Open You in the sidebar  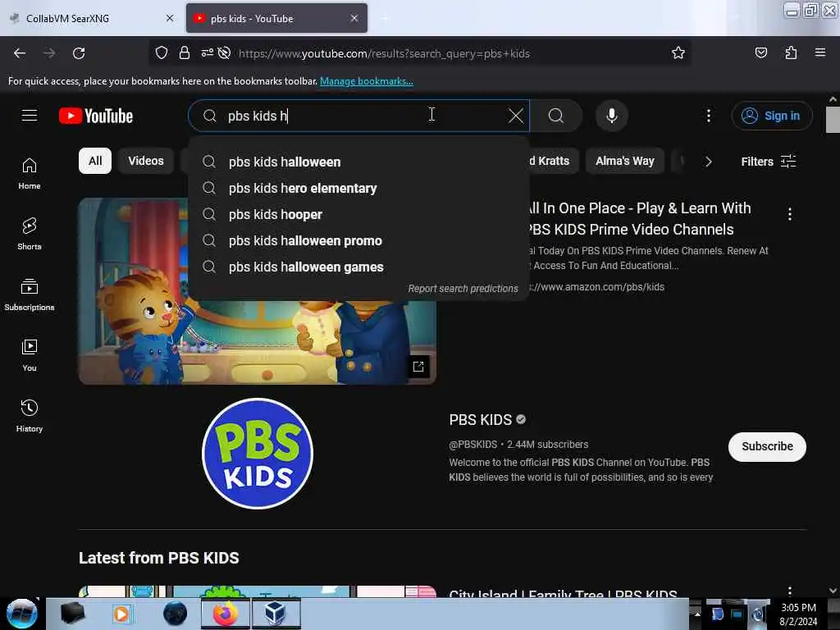(x=30, y=355)
